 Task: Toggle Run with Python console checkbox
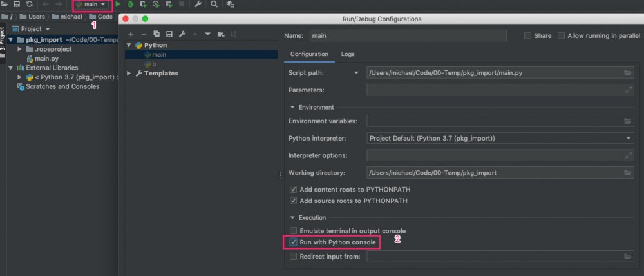[x=293, y=242]
